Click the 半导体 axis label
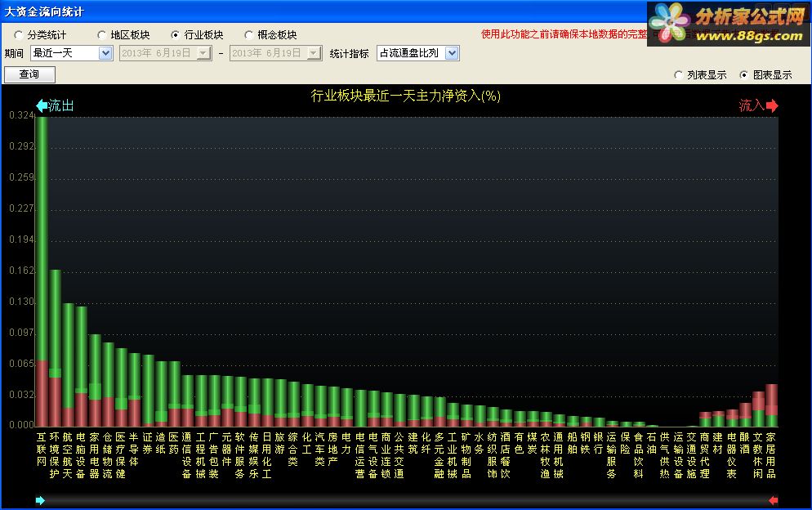The image size is (812, 510). pyautogui.click(x=134, y=450)
